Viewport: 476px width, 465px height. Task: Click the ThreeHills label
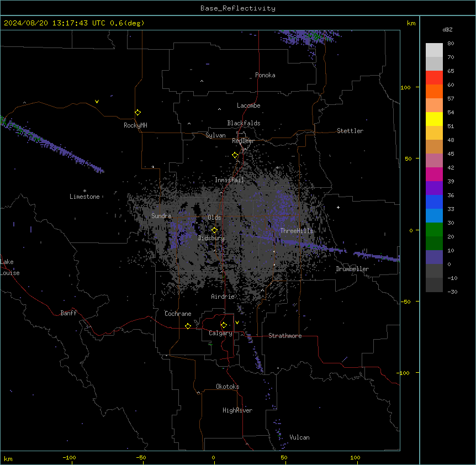297,231
